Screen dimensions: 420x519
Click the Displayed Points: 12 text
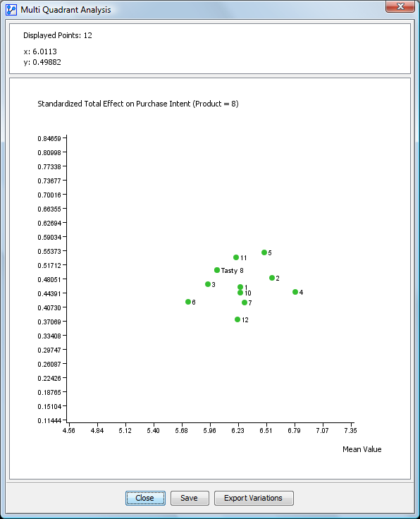click(x=58, y=35)
